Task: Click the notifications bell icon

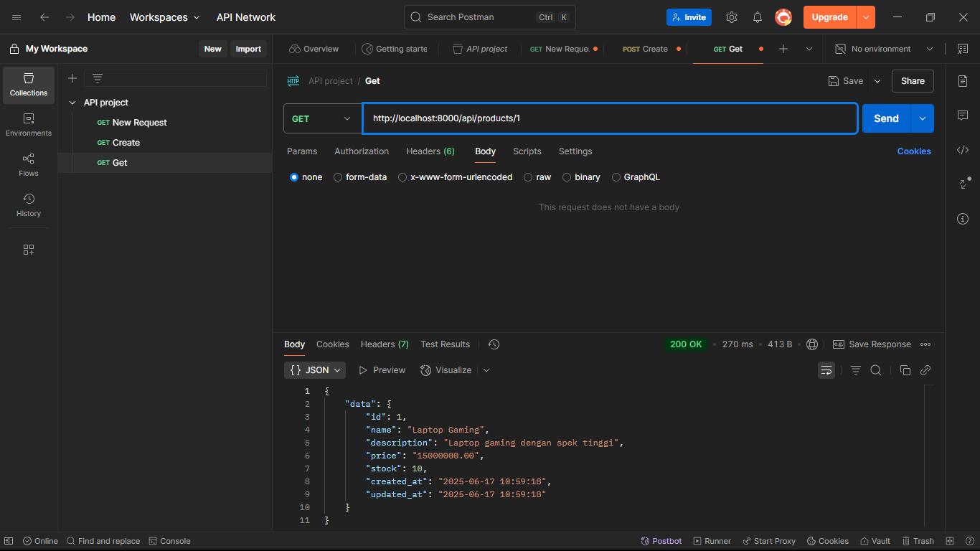Action: point(758,17)
